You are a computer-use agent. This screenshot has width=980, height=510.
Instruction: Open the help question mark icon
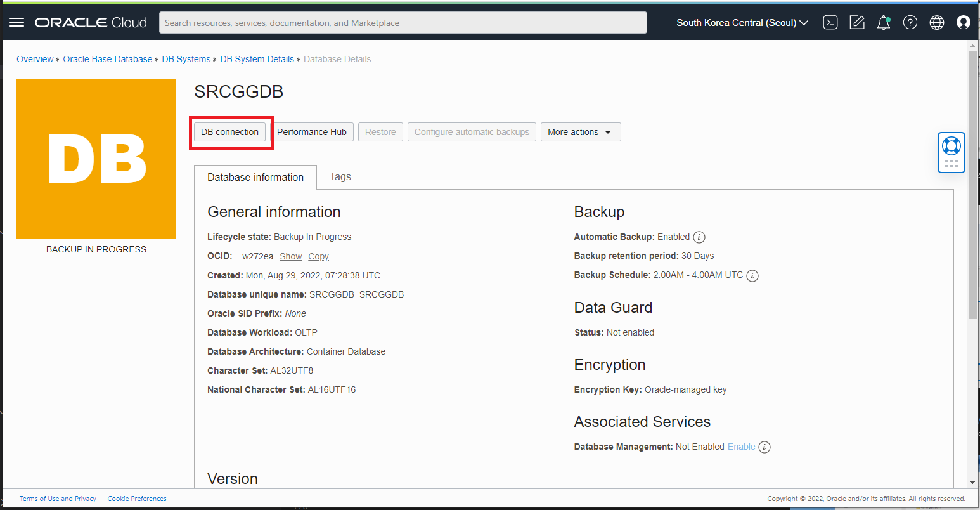[910, 23]
